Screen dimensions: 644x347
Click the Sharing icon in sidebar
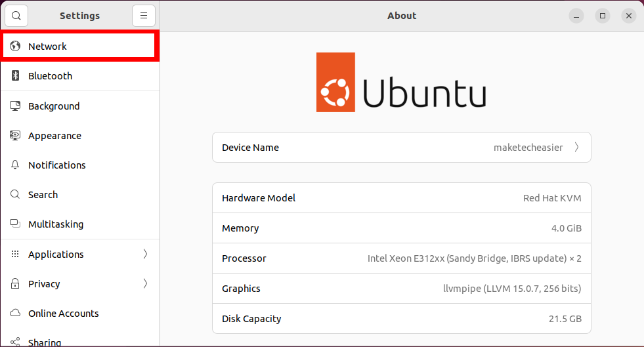pyautogui.click(x=15, y=342)
